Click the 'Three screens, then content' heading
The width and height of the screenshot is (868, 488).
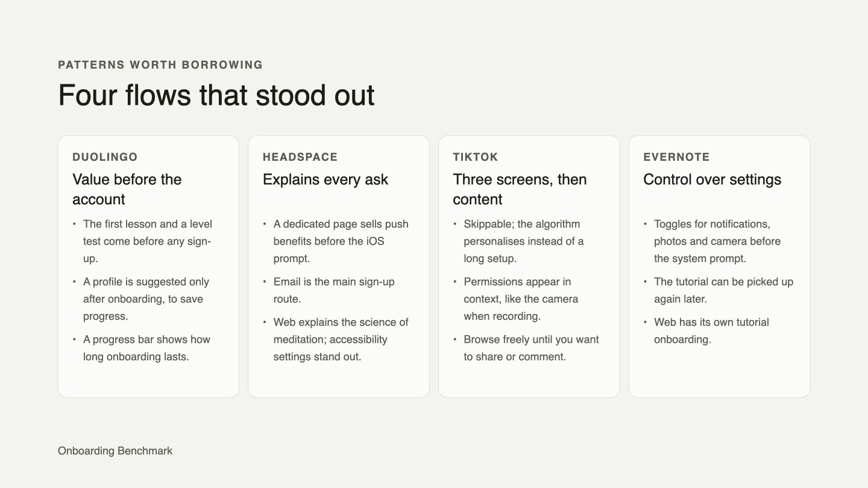[x=520, y=189]
